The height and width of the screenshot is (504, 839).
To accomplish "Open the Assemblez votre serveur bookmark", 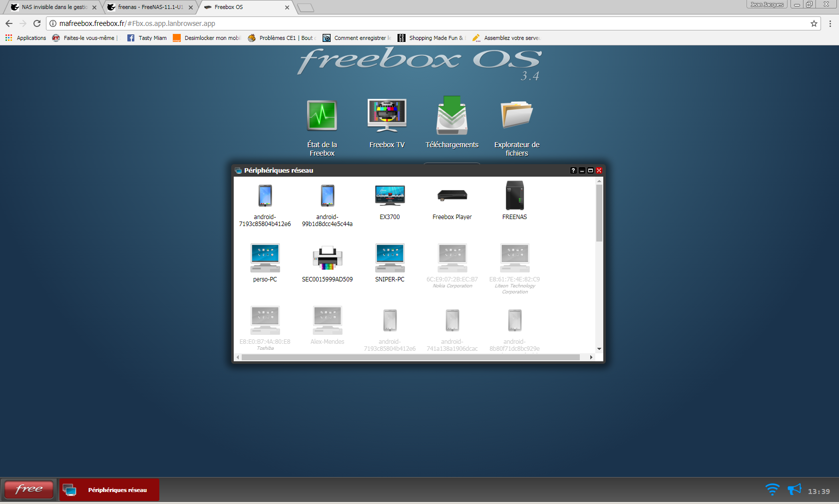I will (506, 38).
